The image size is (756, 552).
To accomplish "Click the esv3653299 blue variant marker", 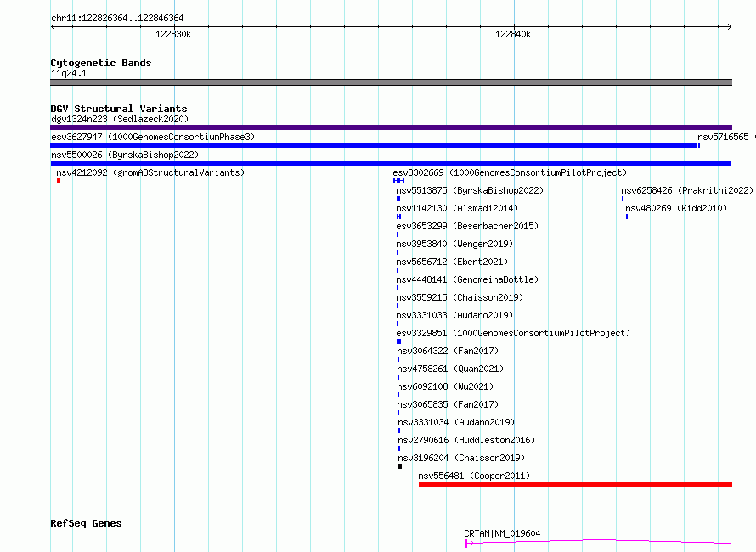I will click(398, 234).
